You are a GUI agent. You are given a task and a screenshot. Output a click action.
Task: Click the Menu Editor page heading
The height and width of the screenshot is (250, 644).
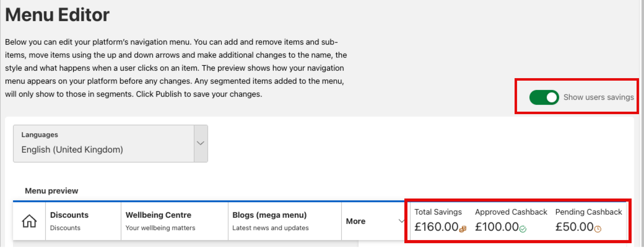pyautogui.click(x=57, y=15)
